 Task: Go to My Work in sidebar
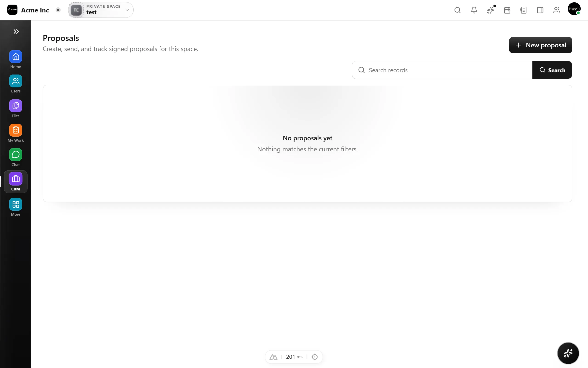[16, 133]
